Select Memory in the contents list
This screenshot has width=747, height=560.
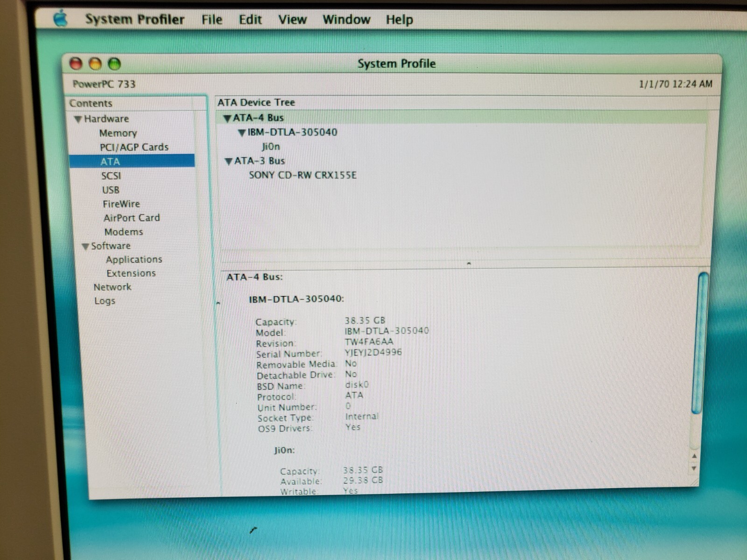point(118,133)
